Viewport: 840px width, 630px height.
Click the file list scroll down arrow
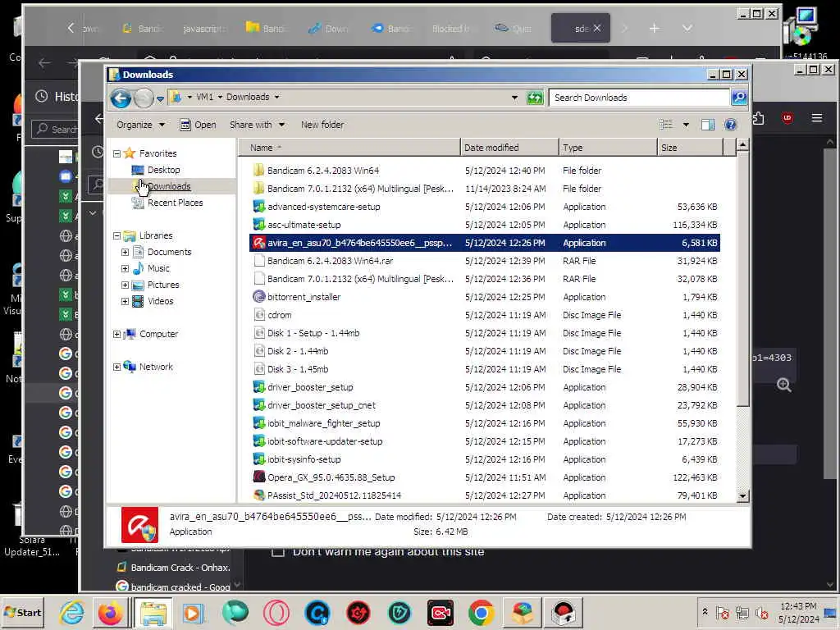742,496
